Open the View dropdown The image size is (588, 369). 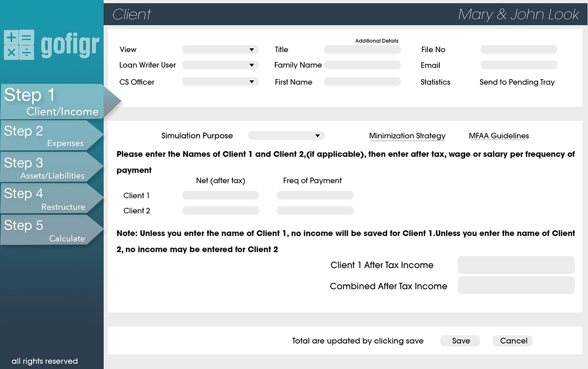coord(220,49)
